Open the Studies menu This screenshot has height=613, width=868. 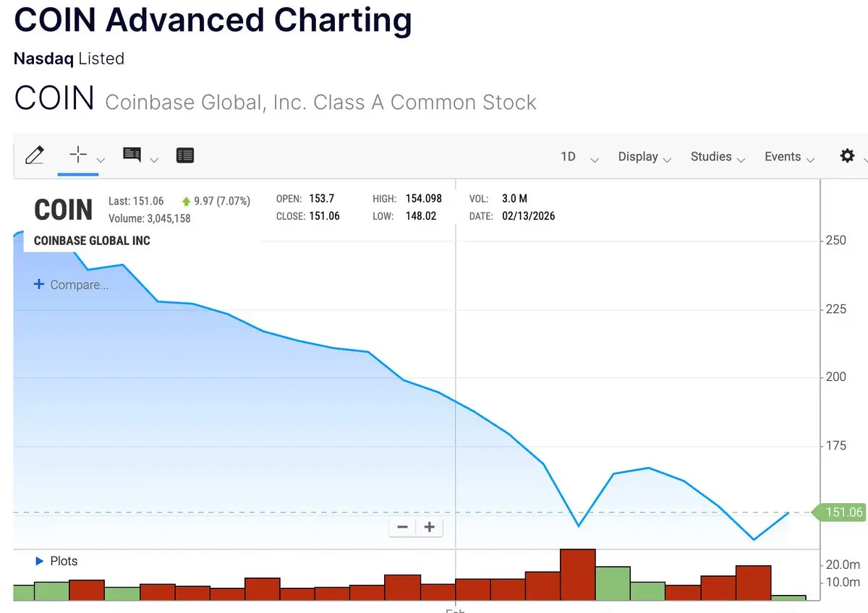click(x=718, y=157)
